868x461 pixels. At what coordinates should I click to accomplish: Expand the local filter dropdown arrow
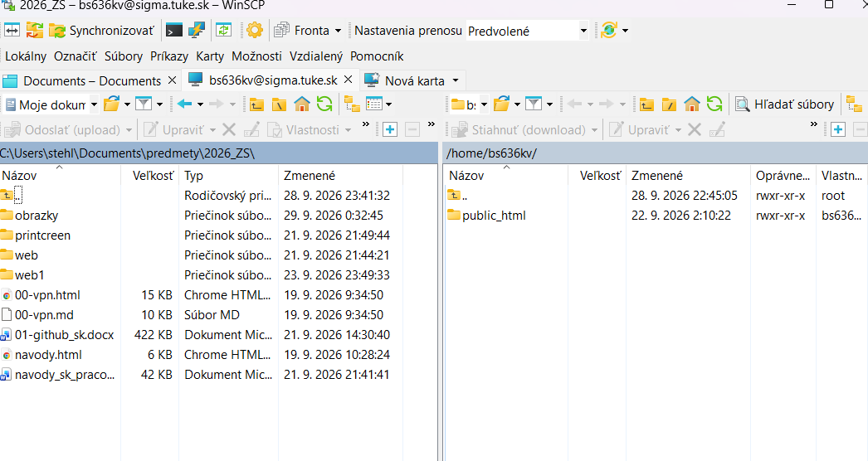pos(160,104)
